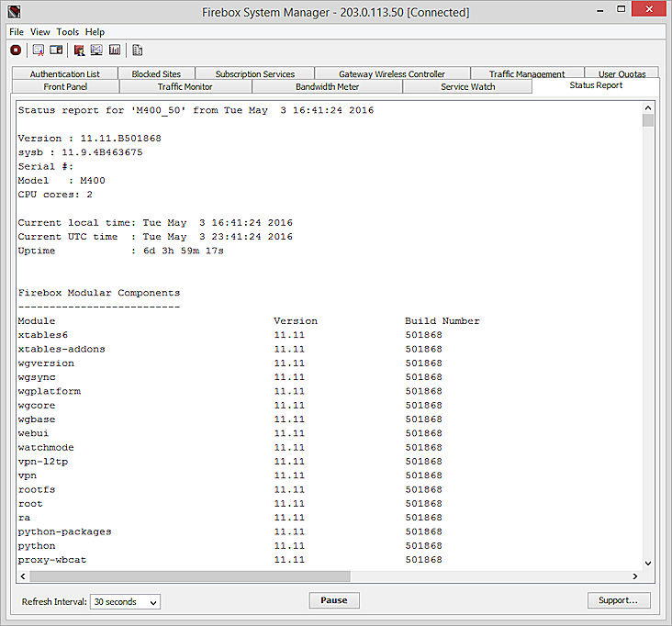This screenshot has width=672, height=626.
Task: Click the vertical scrollbar down arrow
Action: pos(648,563)
